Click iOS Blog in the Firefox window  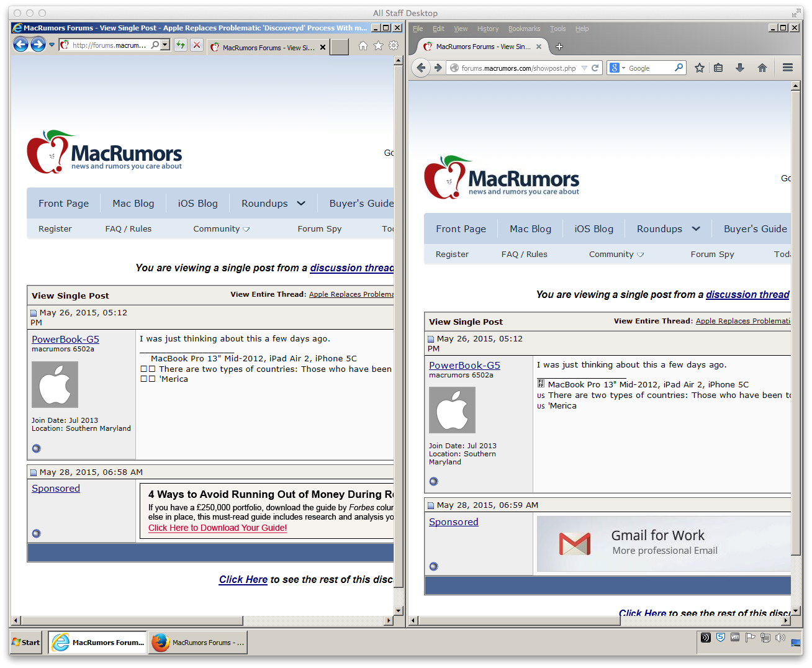[x=594, y=229]
